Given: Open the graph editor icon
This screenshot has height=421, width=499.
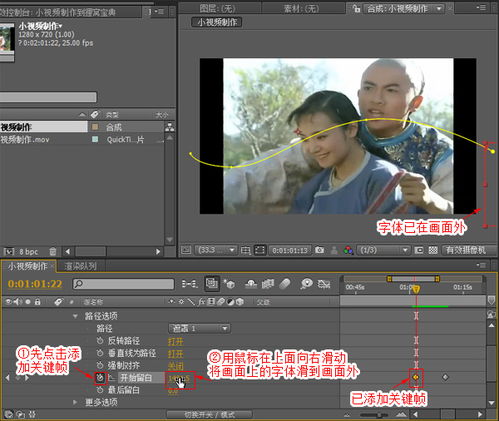Looking at the screenshot, I should [x=324, y=284].
